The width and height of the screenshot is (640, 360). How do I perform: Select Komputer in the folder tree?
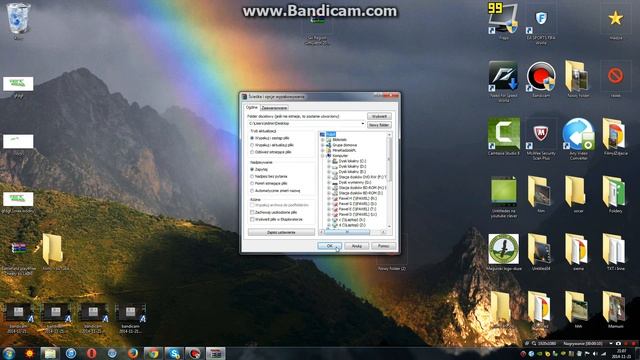(x=340, y=156)
